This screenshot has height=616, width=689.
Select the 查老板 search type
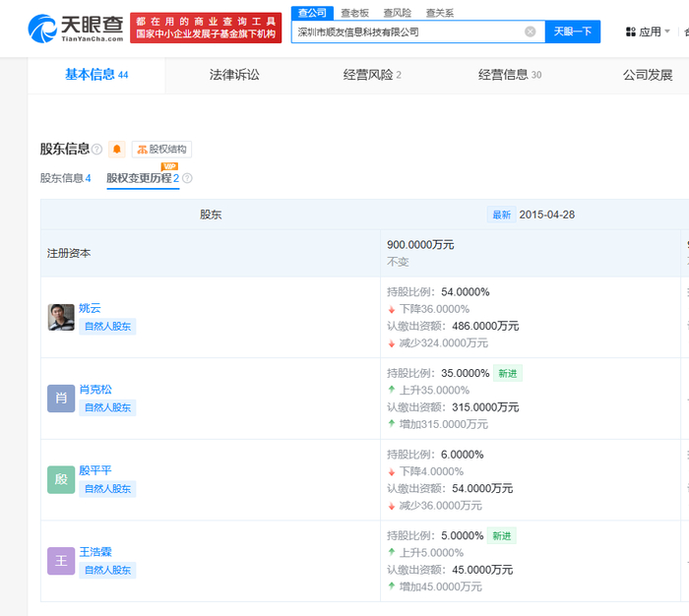[x=356, y=13]
